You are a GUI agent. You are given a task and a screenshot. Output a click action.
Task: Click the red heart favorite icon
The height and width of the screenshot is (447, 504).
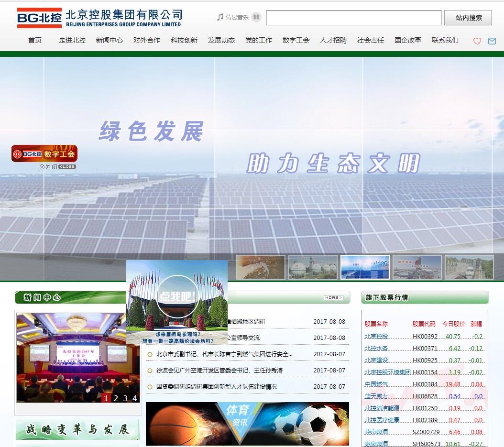point(477,41)
